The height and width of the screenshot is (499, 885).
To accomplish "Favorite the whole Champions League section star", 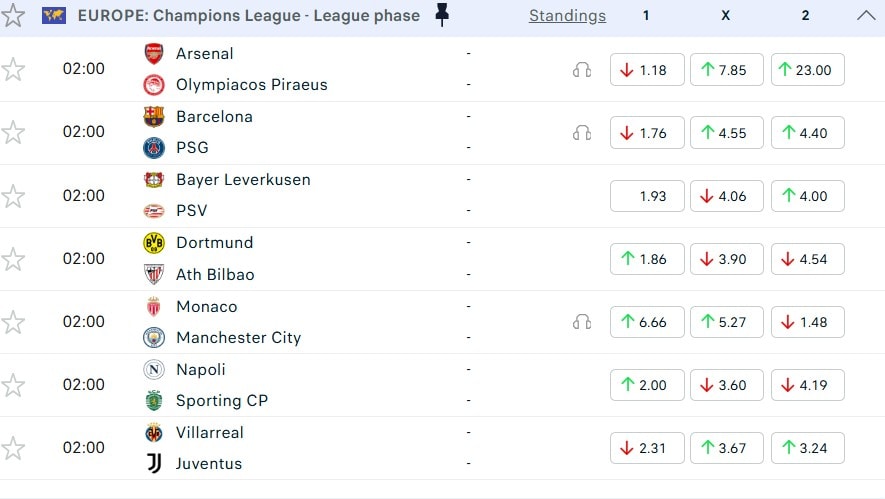I will (13, 16).
